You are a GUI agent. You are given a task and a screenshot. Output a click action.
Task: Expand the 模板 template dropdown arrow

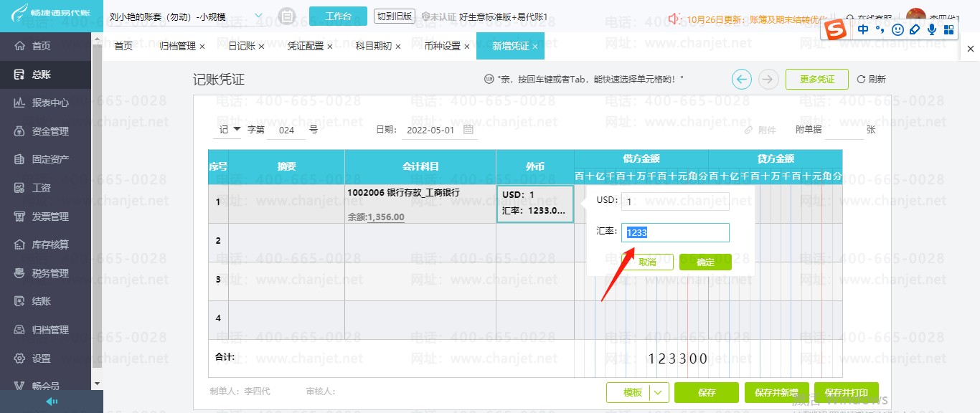tap(660, 392)
